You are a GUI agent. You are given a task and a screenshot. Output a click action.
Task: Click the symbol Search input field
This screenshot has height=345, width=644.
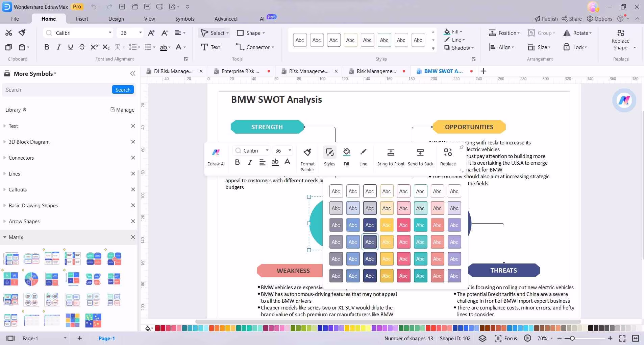(x=57, y=90)
